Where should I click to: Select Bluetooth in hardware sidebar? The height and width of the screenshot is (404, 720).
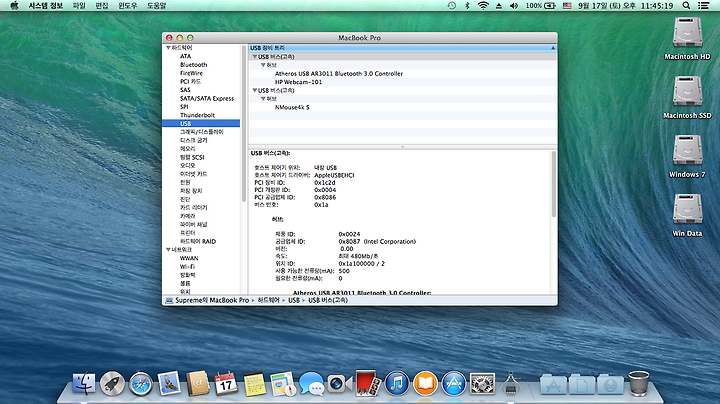click(x=193, y=65)
